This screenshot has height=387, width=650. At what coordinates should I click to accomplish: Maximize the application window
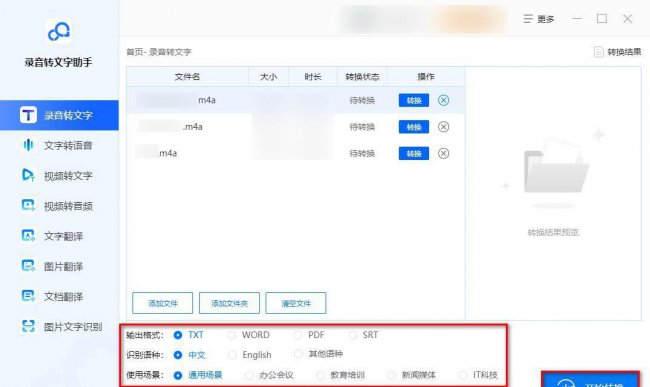click(x=602, y=19)
